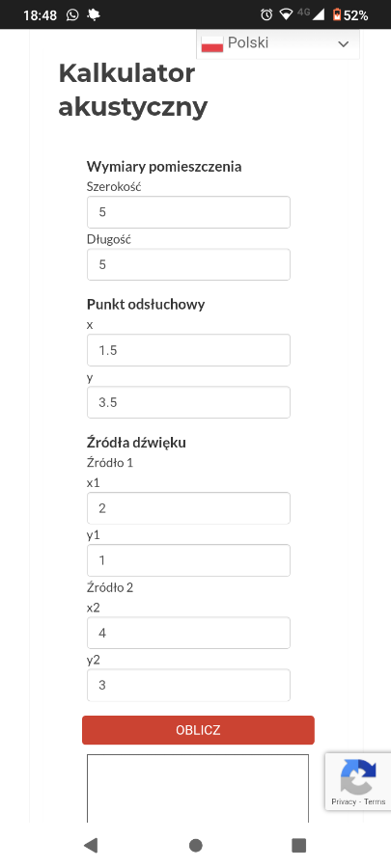Open the Polski language dropdown
Image resolution: width=391 pixels, height=868 pixels.
pyautogui.click(x=278, y=43)
